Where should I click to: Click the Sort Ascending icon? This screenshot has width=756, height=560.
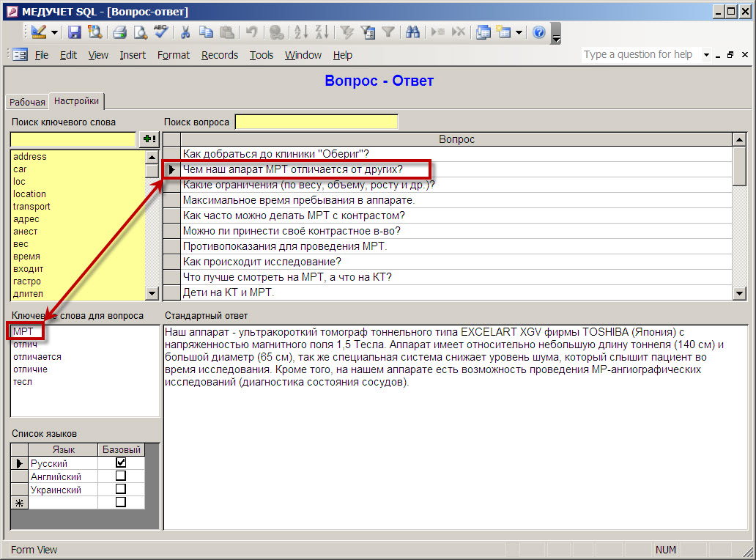point(300,32)
